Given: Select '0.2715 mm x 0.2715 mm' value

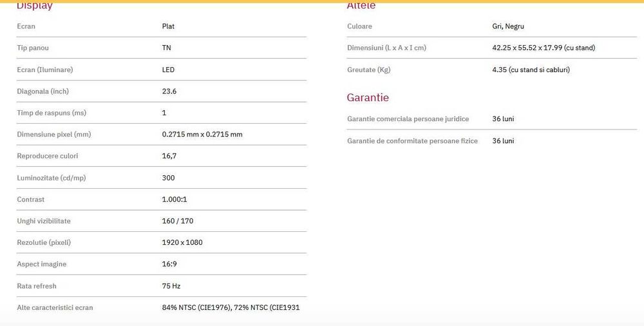Looking at the screenshot, I should 202,135.
